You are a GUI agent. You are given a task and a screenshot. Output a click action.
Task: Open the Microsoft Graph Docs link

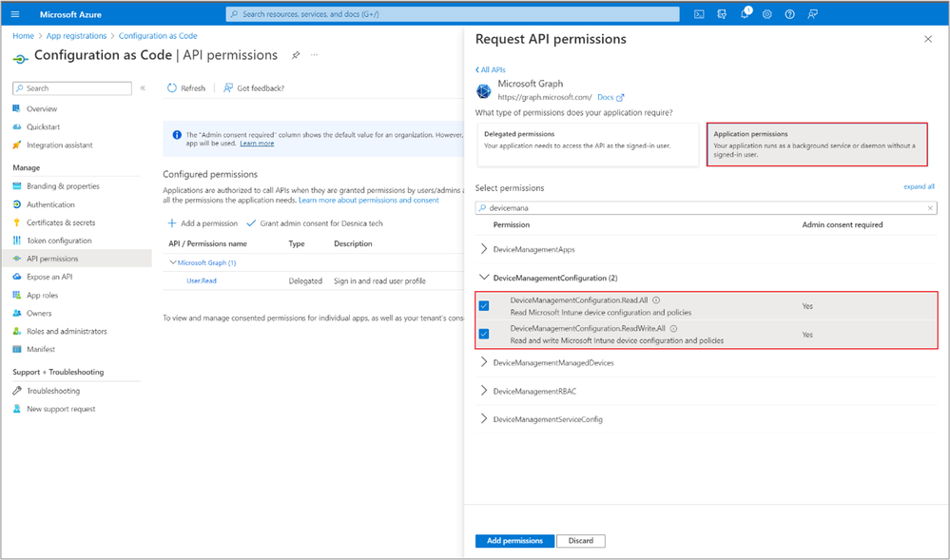[x=605, y=97]
